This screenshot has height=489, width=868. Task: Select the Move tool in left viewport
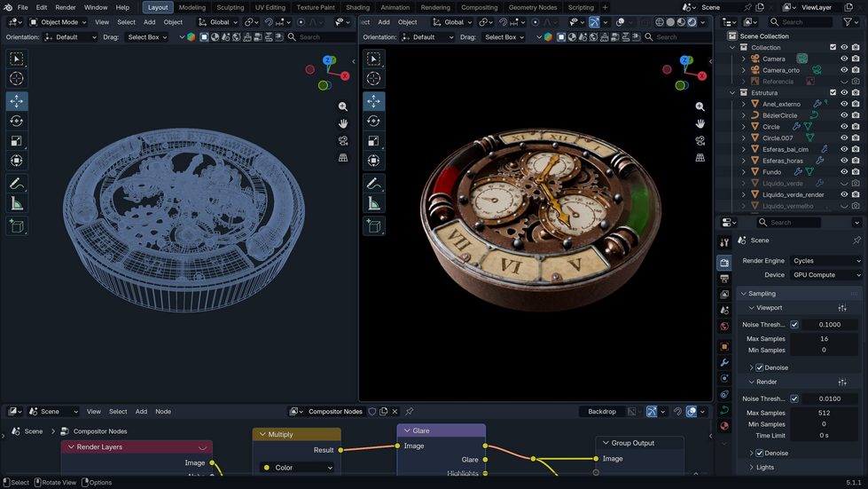[17, 101]
